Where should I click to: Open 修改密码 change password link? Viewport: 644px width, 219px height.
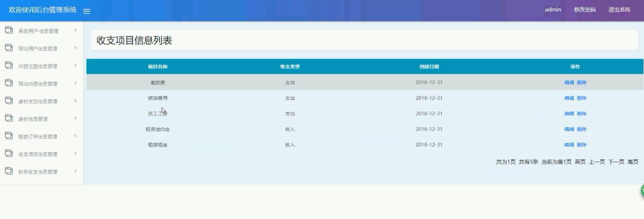click(x=585, y=10)
